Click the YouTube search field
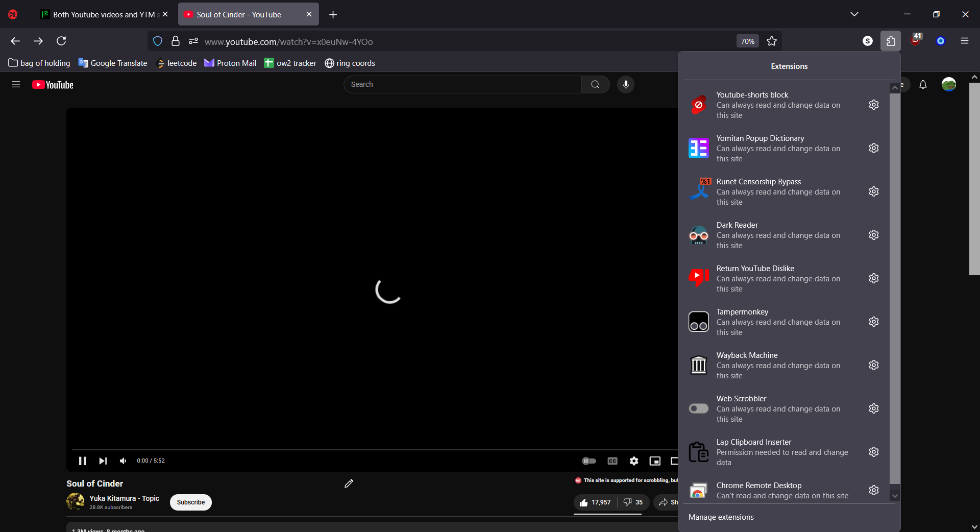 462,84
